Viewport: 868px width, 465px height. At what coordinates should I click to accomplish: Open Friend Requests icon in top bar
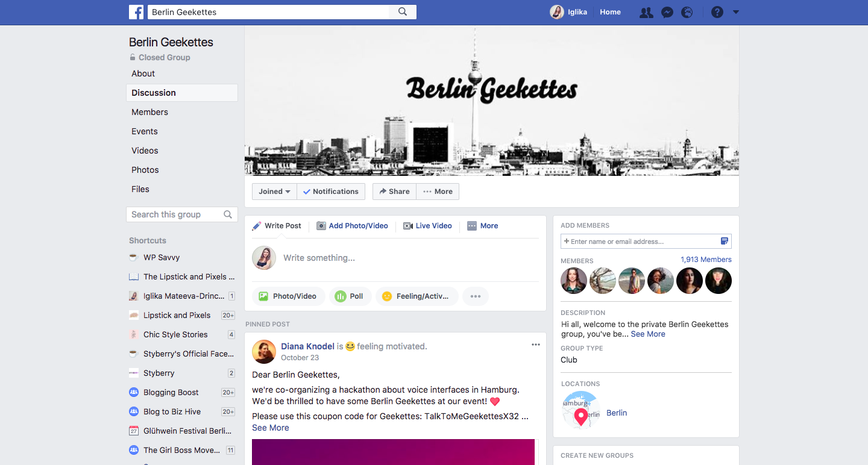[x=646, y=12]
